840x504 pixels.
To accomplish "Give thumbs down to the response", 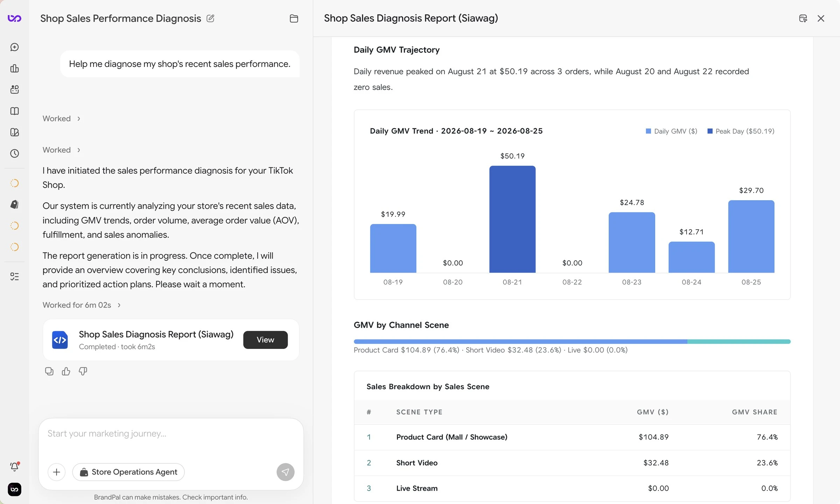I will (x=83, y=371).
